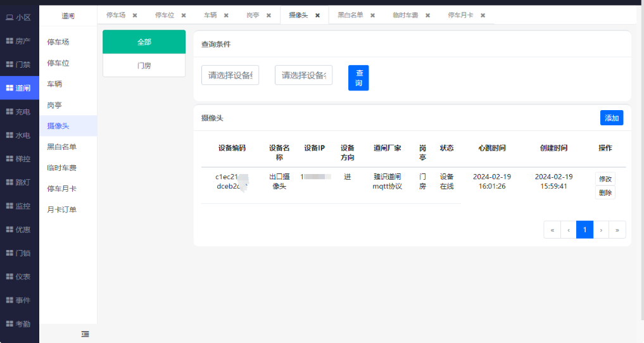
Task: Open the 门禁 module icon
Action: 9,65
